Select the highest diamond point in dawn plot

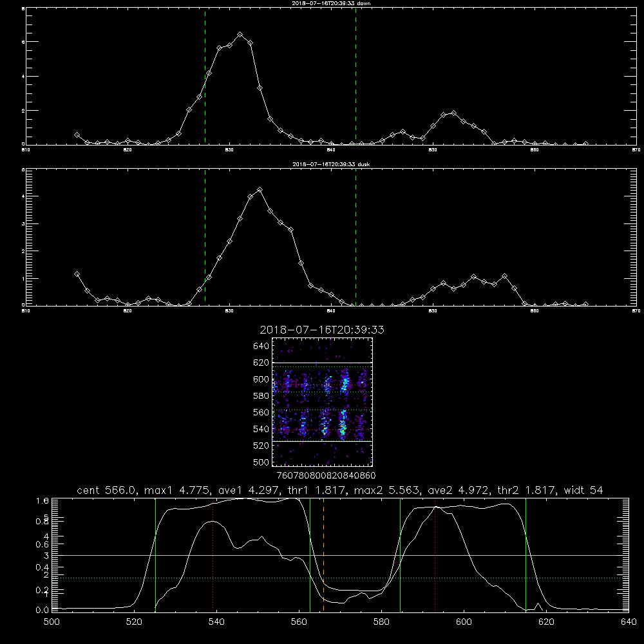click(240, 35)
